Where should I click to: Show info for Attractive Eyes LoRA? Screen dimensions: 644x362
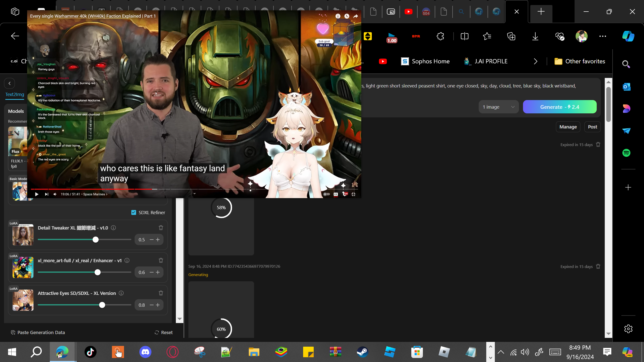[x=121, y=293]
